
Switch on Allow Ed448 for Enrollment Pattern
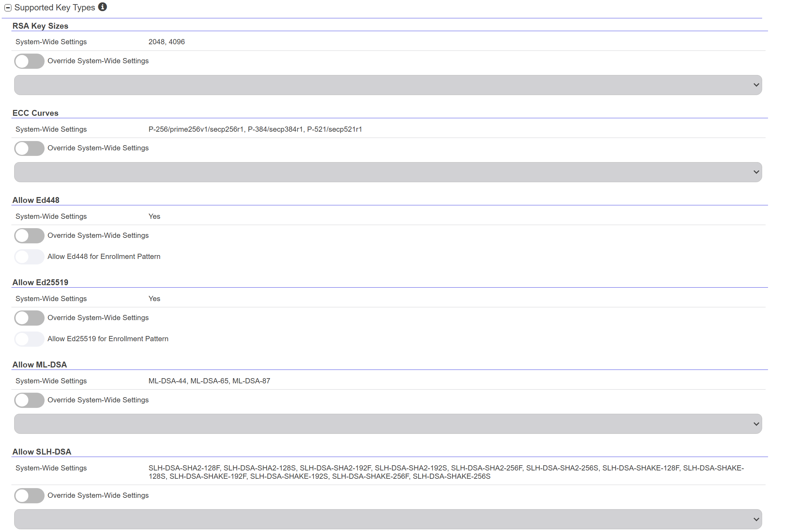(29, 257)
